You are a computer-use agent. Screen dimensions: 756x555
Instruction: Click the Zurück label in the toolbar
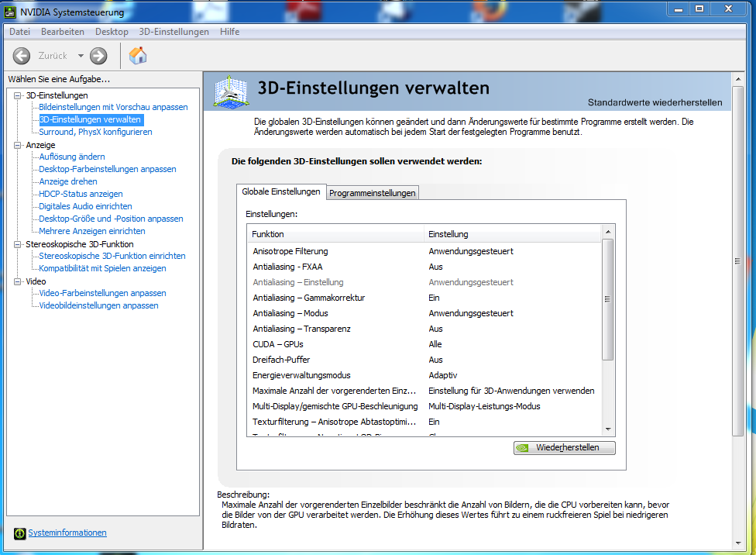pos(53,56)
